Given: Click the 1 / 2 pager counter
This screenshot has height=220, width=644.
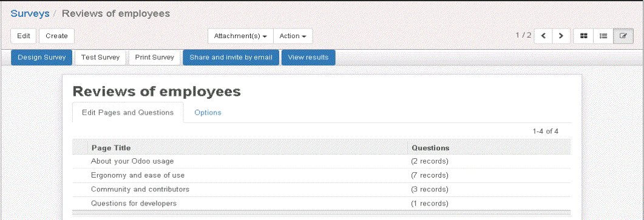Looking at the screenshot, I should [x=523, y=35].
